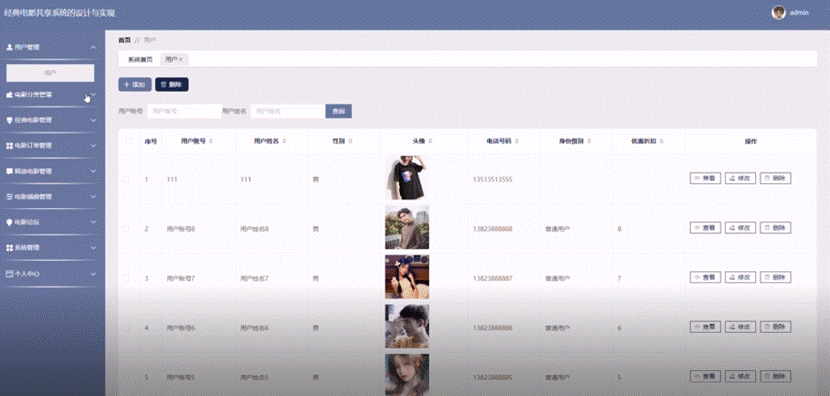Expand 电影订单管理 menu chevron
Screen dimensions: 830x396
(x=93, y=146)
